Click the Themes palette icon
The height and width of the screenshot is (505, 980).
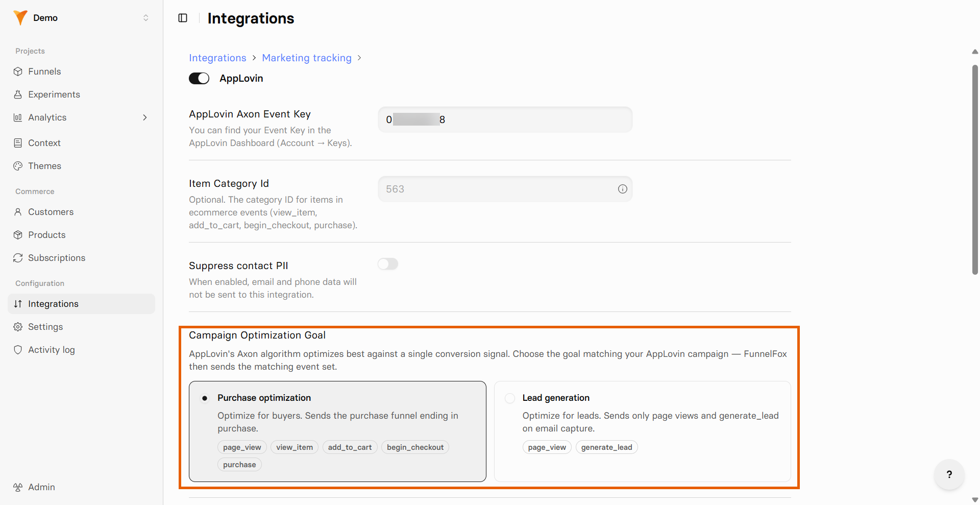[x=18, y=166]
